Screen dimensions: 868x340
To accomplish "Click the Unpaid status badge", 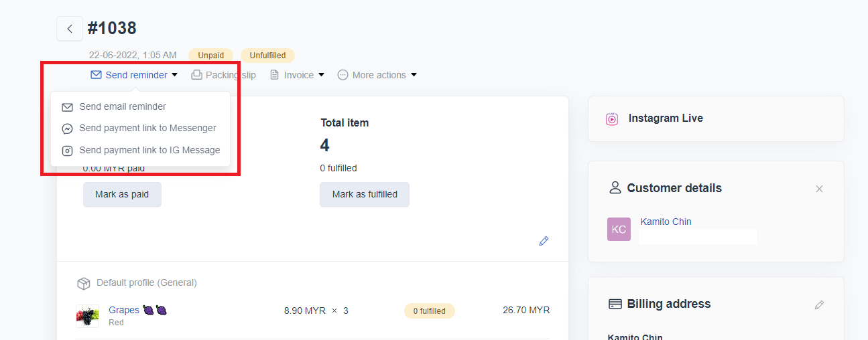I will coord(211,56).
